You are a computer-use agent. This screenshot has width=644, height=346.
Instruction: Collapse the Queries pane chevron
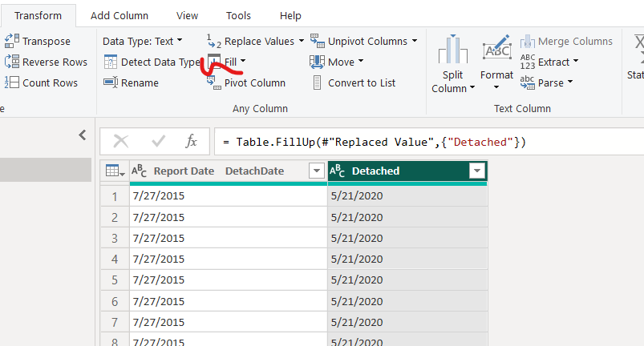pyautogui.click(x=83, y=135)
